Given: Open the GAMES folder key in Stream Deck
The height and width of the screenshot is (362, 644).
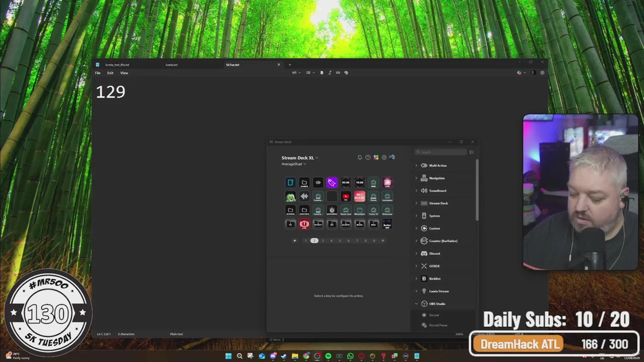Looking at the screenshot, I should [x=304, y=183].
